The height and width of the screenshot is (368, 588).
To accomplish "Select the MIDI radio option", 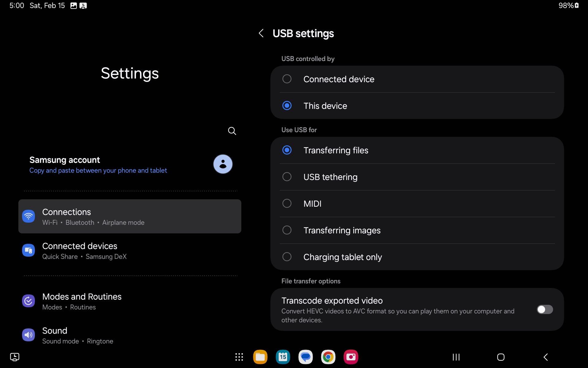I will coord(287,204).
